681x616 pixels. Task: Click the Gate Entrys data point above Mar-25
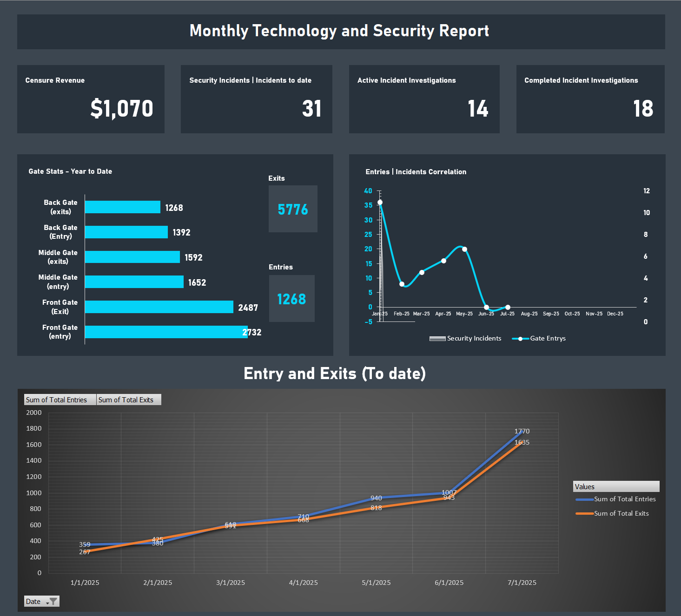pyautogui.click(x=422, y=272)
